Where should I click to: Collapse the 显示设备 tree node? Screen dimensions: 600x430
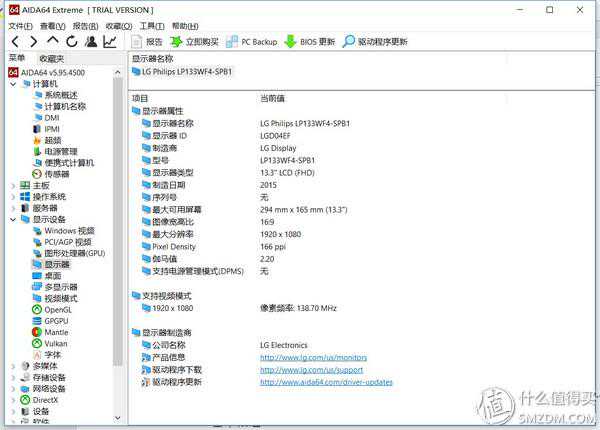point(12,219)
